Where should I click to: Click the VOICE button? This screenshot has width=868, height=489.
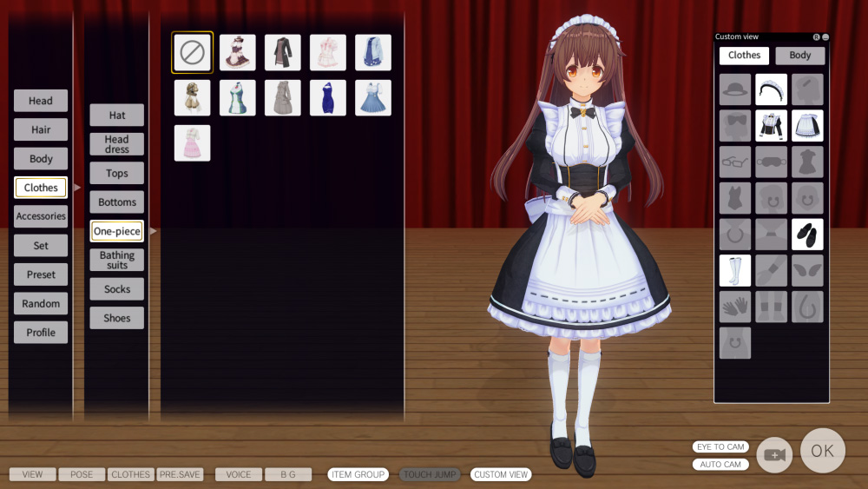(x=239, y=474)
